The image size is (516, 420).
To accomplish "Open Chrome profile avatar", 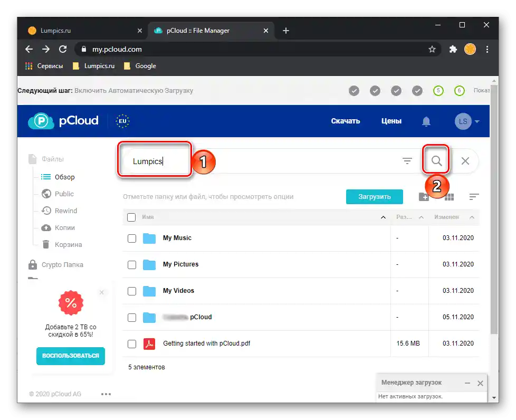I will (x=470, y=50).
